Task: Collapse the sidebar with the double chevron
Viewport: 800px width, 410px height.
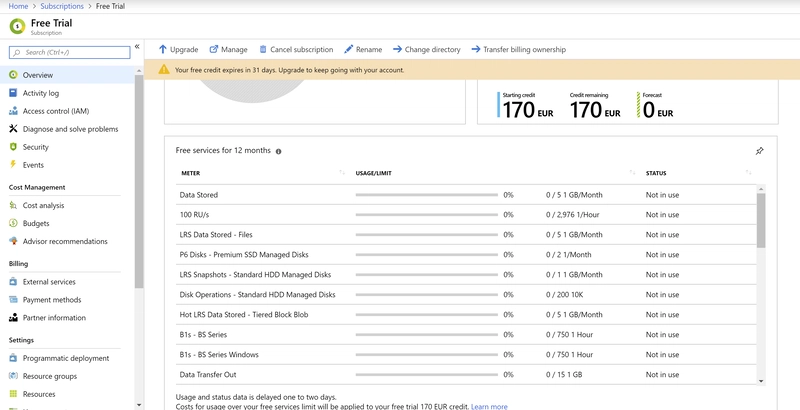Action: coord(137,46)
